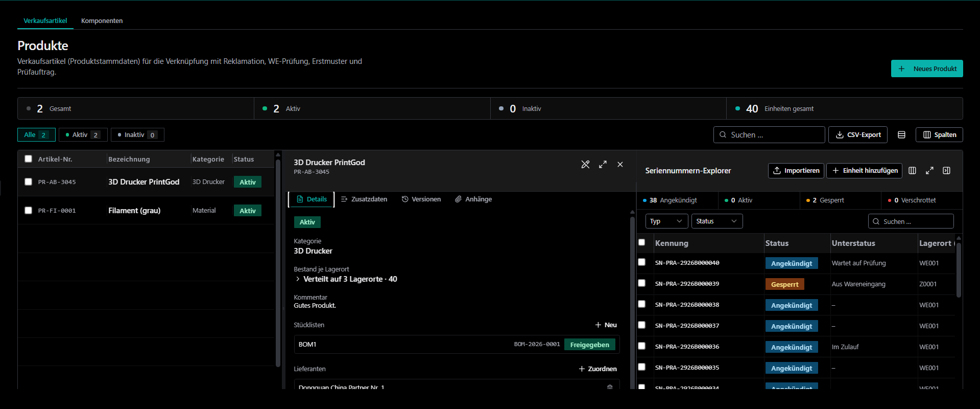The image size is (980, 409).
Task: Click the Gesperrt status badge of SN-PRA-2926B000039
Action: (784, 284)
